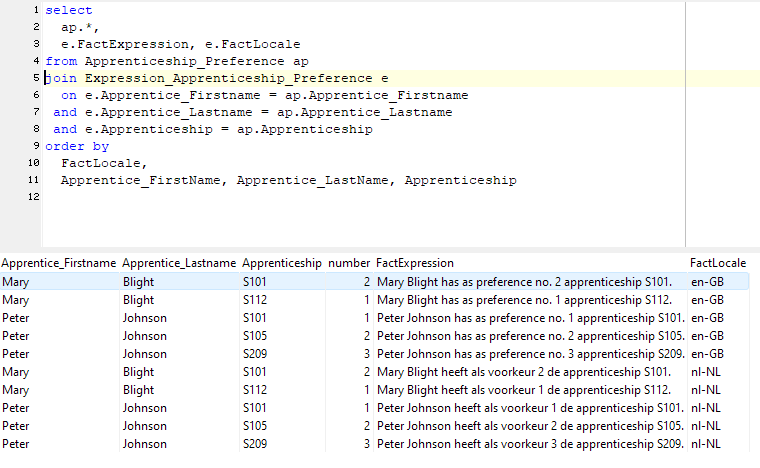Click 'e.FactLocale' in the select list
Screen dimensions: 760x468
[x=254, y=44]
